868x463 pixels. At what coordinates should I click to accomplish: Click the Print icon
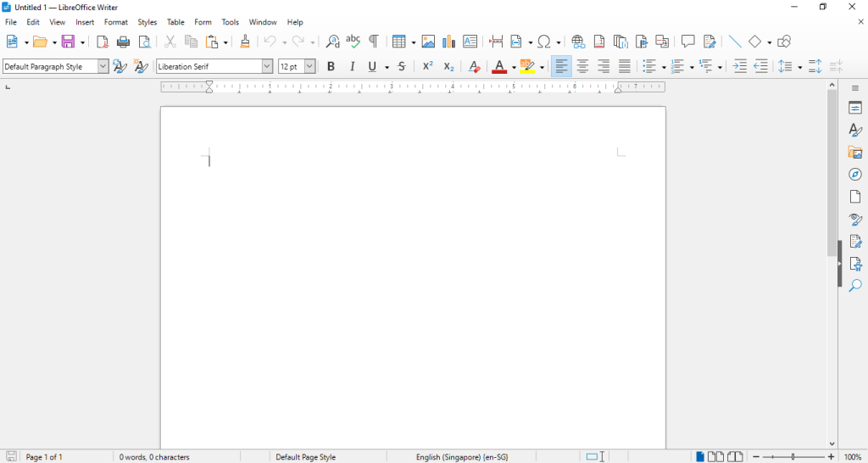pyautogui.click(x=124, y=42)
